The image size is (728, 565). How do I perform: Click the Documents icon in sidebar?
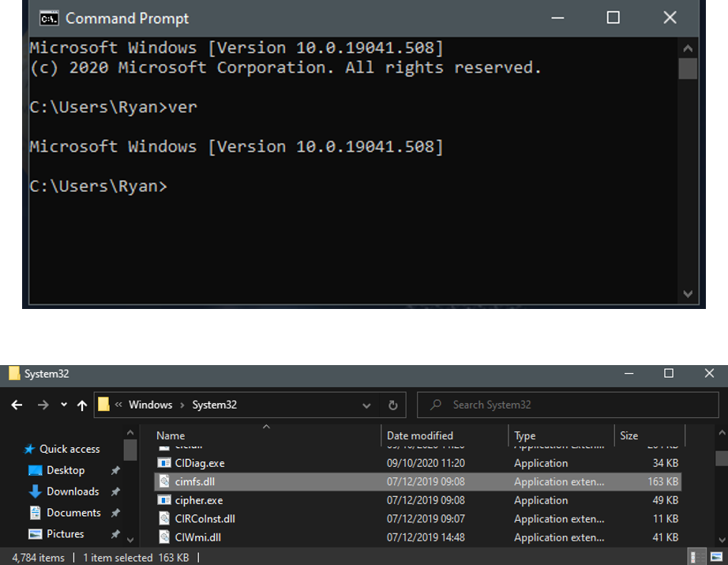[x=36, y=513]
